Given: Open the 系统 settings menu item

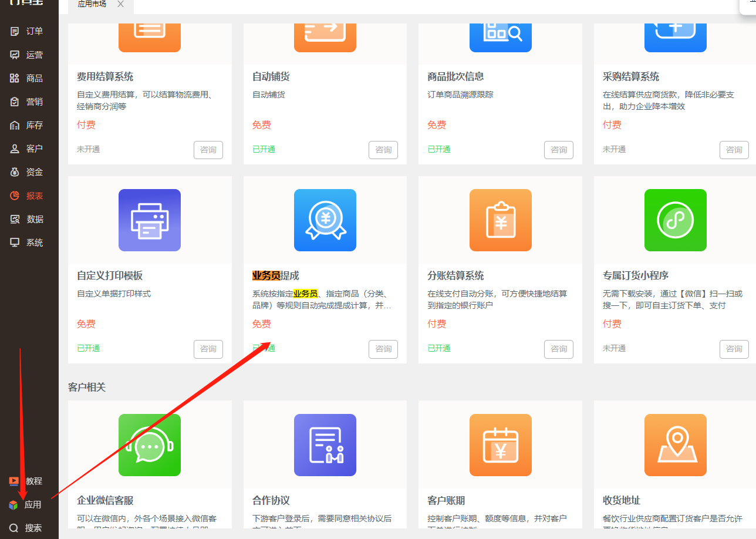Looking at the screenshot, I should [x=27, y=242].
